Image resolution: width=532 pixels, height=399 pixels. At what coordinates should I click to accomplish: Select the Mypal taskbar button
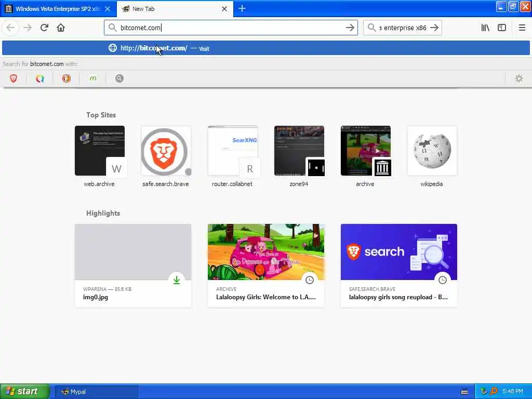coord(96,392)
